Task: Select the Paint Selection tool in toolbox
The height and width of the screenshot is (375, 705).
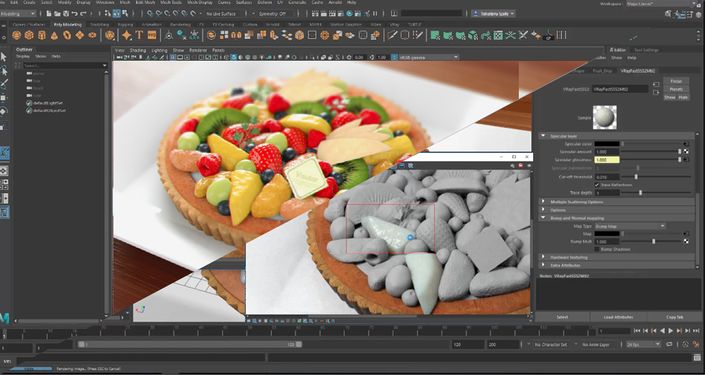Action: coord(4,84)
